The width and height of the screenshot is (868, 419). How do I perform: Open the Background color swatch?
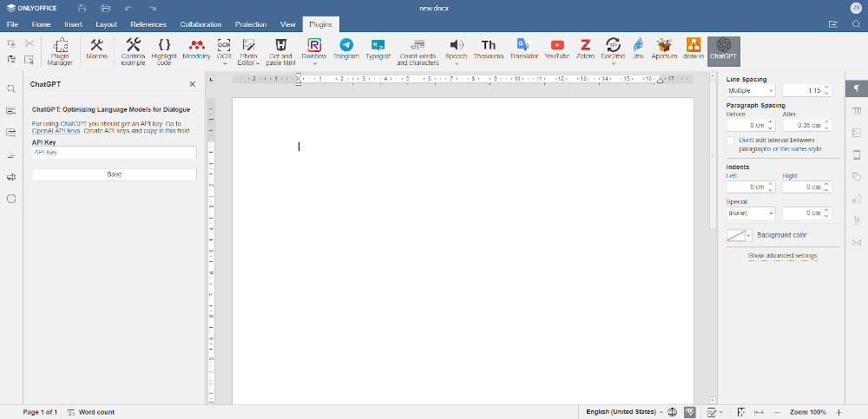point(739,235)
